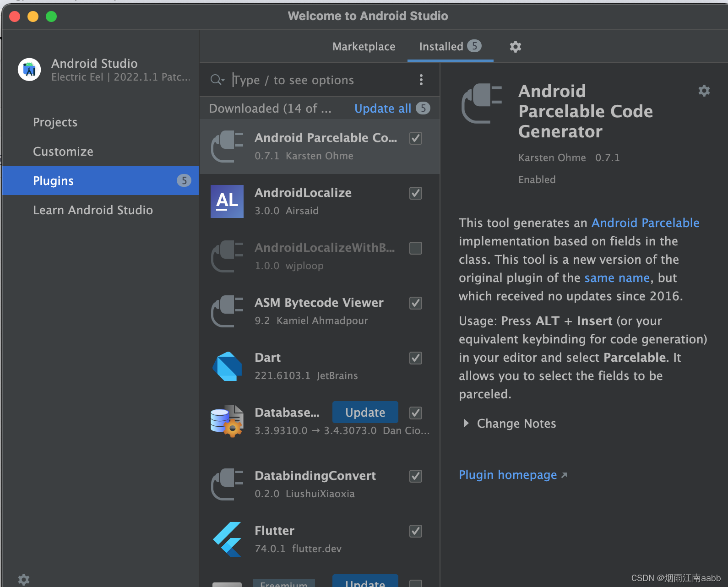Select ASM Bytecode Viewer plugin name
Viewport: 728px width, 587px height.
click(x=319, y=303)
